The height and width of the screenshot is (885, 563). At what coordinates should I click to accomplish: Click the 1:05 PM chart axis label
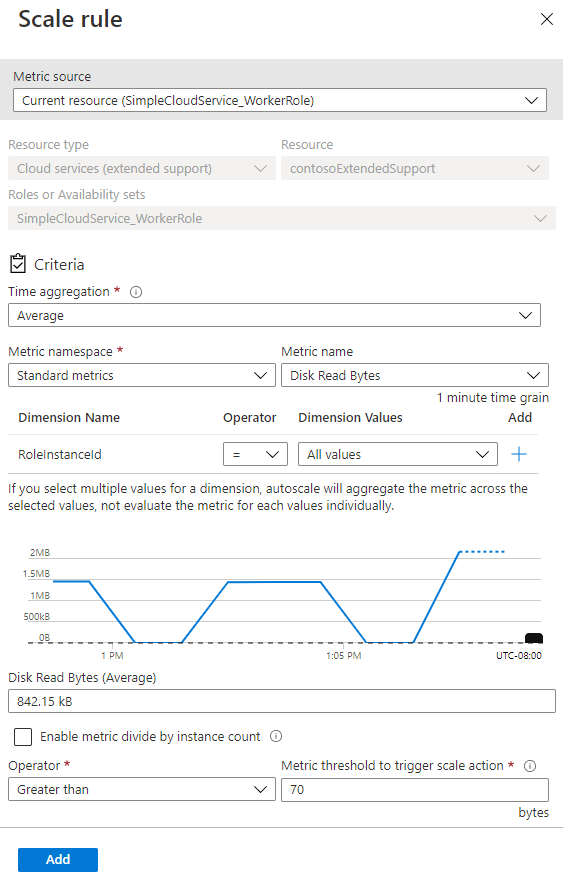point(343,656)
